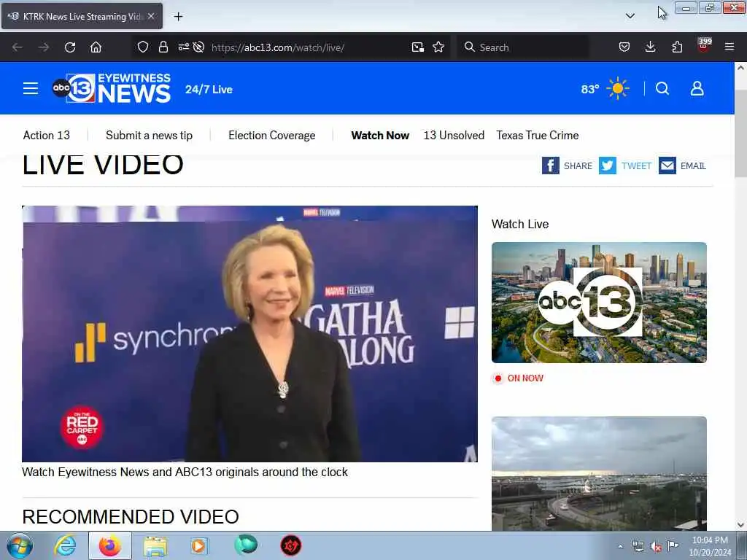Launch Internet Explorer from the taskbar
Viewport: 747px width, 560px height.
click(65, 545)
